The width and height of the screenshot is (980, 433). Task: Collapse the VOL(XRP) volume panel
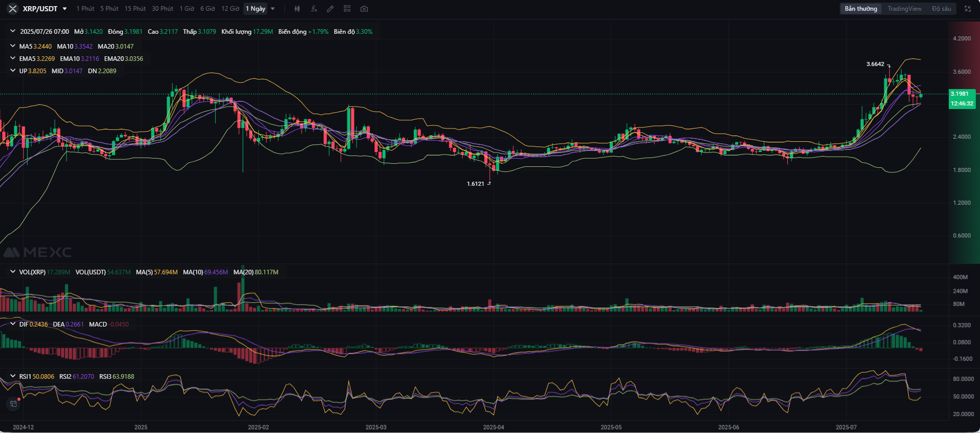(x=13, y=272)
